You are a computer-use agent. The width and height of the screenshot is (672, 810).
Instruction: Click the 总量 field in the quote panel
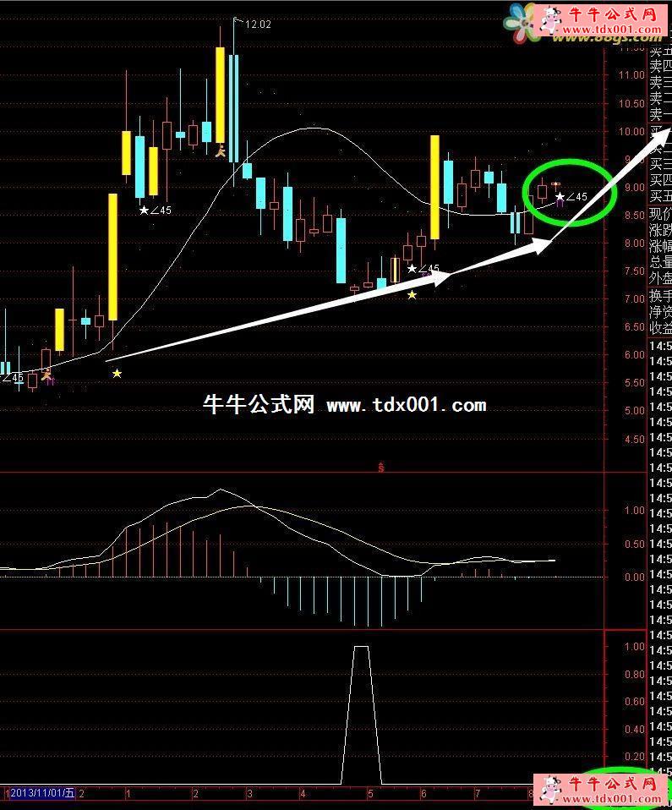[660, 261]
